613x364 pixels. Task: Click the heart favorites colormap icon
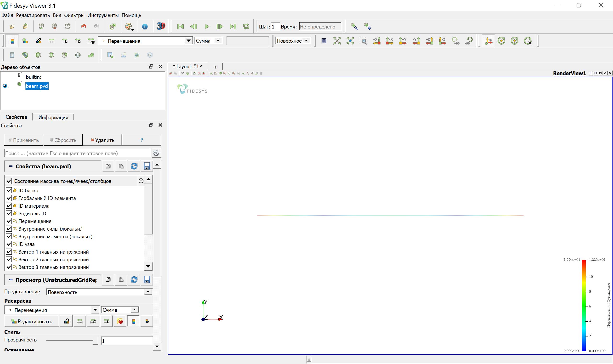(x=120, y=321)
